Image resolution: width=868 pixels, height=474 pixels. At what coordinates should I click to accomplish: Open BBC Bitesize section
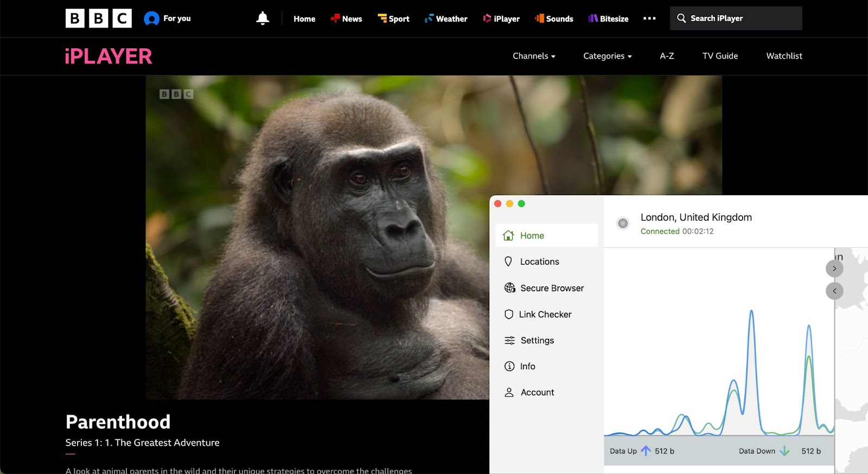[x=608, y=18]
